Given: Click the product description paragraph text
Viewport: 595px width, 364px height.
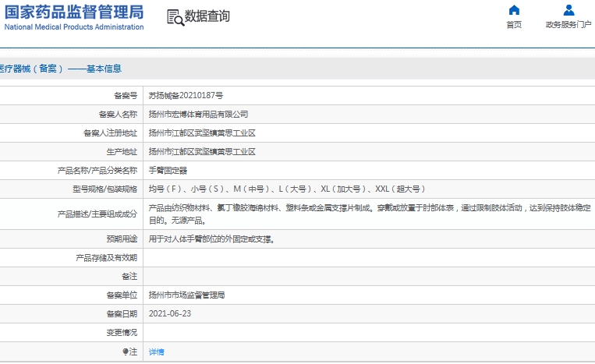Looking at the screenshot, I should tap(370, 214).
